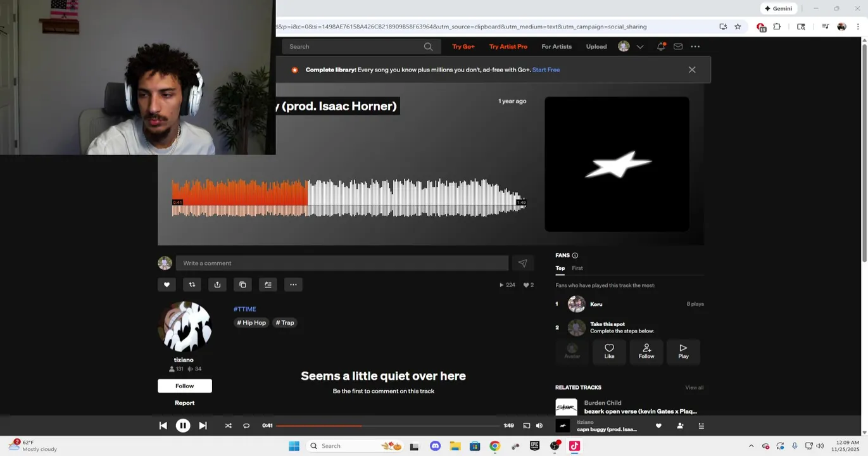868x456 pixels.
Task: Open the Chrome three-dot menu
Action: click(858, 27)
